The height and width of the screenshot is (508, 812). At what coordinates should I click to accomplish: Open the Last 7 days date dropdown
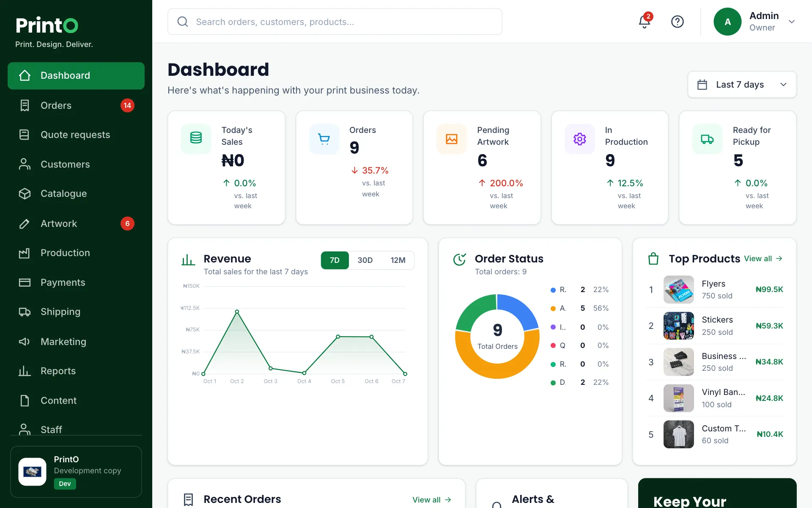[x=742, y=85]
